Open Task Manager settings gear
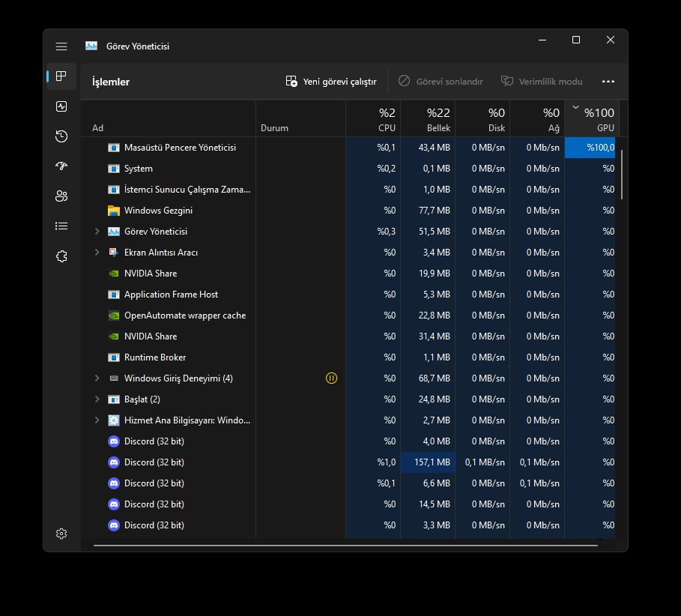This screenshot has height=616, width=681. point(61,534)
